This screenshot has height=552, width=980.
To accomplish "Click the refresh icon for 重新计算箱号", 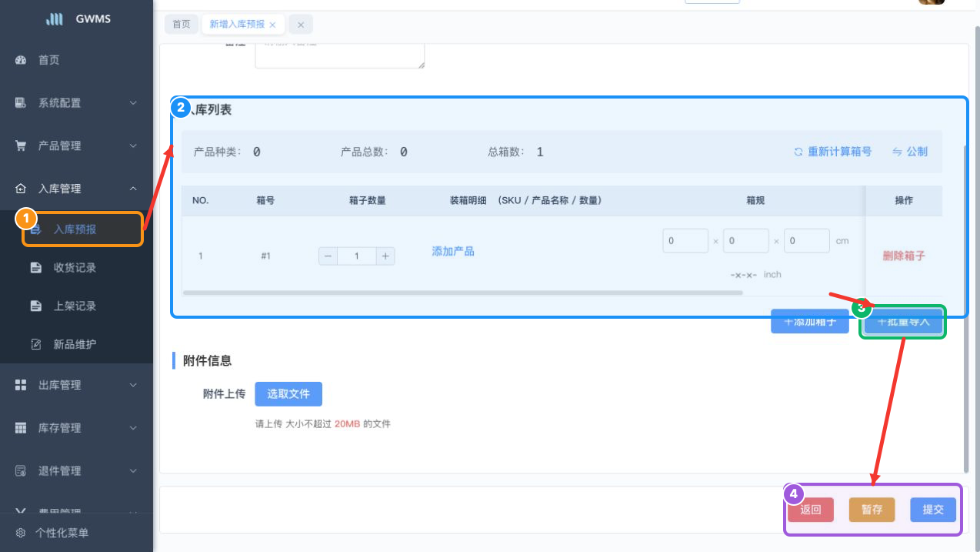I will pos(798,152).
